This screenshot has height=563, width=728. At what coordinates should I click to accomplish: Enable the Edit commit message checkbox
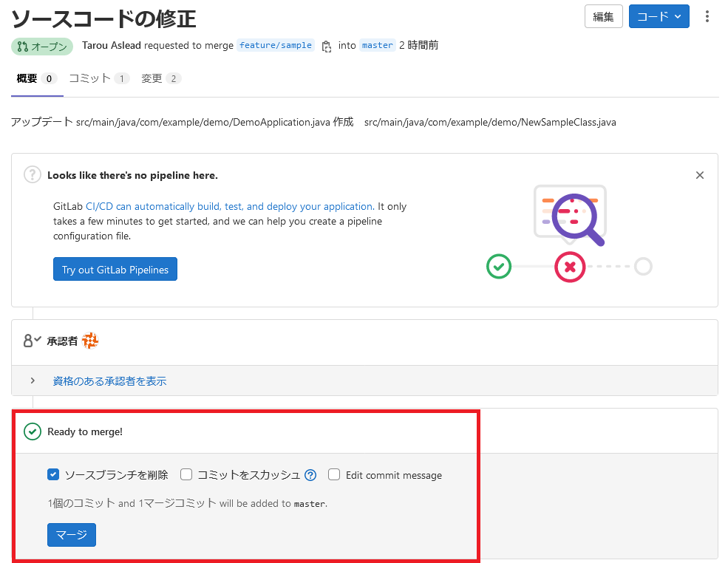click(x=334, y=474)
